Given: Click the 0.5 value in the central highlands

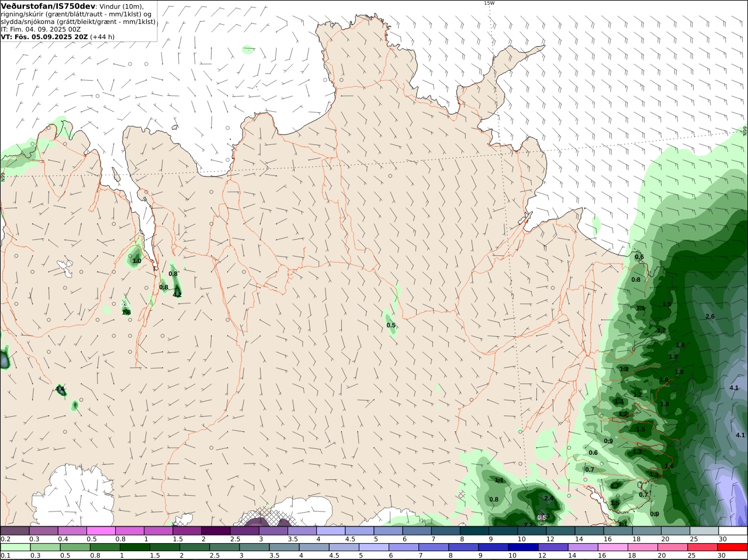Looking at the screenshot, I should (391, 326).
